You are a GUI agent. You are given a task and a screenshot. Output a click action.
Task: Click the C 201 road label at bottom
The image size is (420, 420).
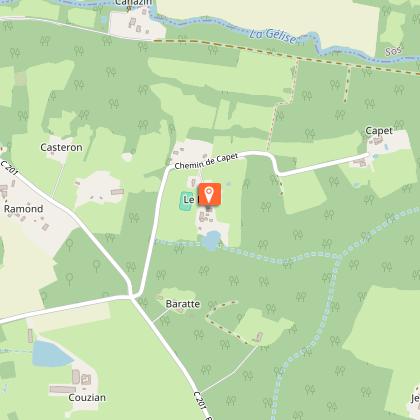[200, 404]
